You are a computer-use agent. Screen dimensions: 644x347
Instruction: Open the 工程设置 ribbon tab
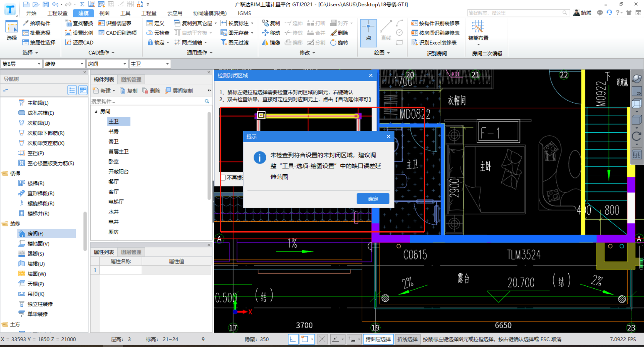tap(57, 13)
